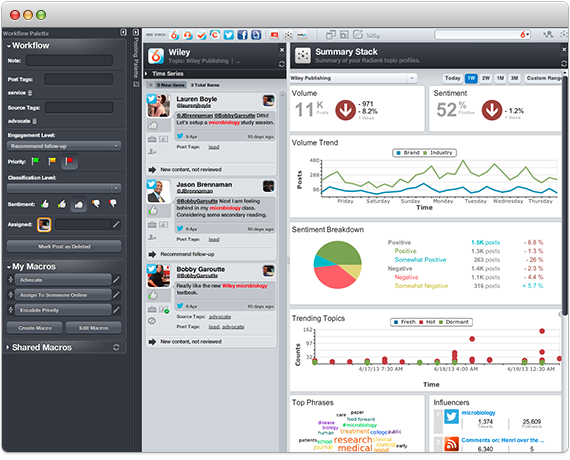570x460 pixels.
Task: Click the assigned user avatar thumbnail
Action: tap(44, 224)
